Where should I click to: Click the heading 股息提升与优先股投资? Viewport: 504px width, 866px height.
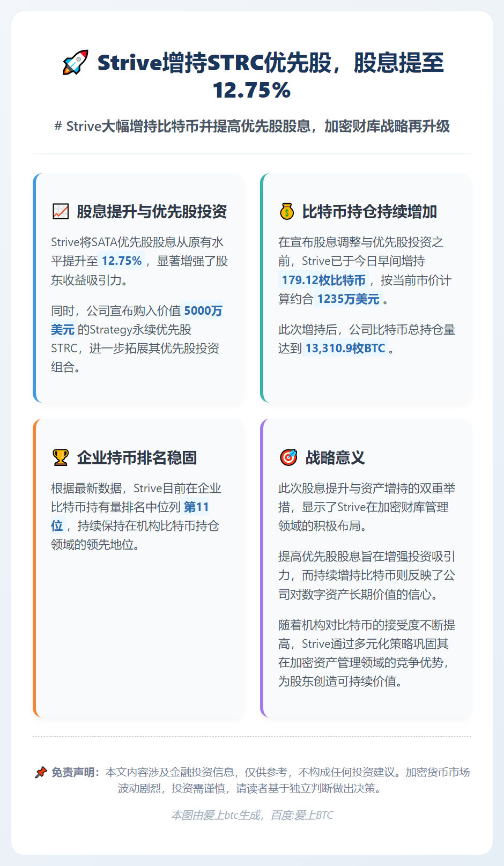coord(152,212)
